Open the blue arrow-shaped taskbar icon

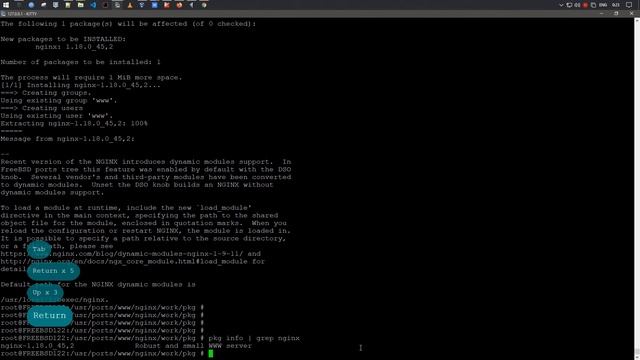click(191, 5)
